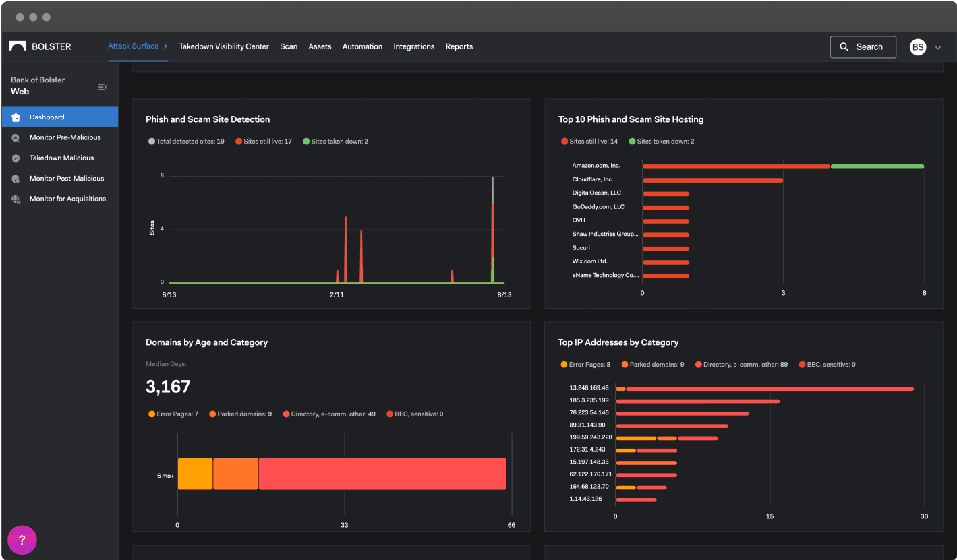
Task: Collapse the sidebar with the menu-fold icon
Action: (103, 86)
